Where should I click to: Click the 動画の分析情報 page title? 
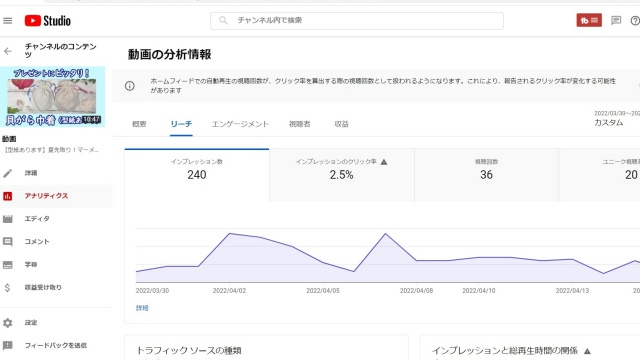[169, 54]
